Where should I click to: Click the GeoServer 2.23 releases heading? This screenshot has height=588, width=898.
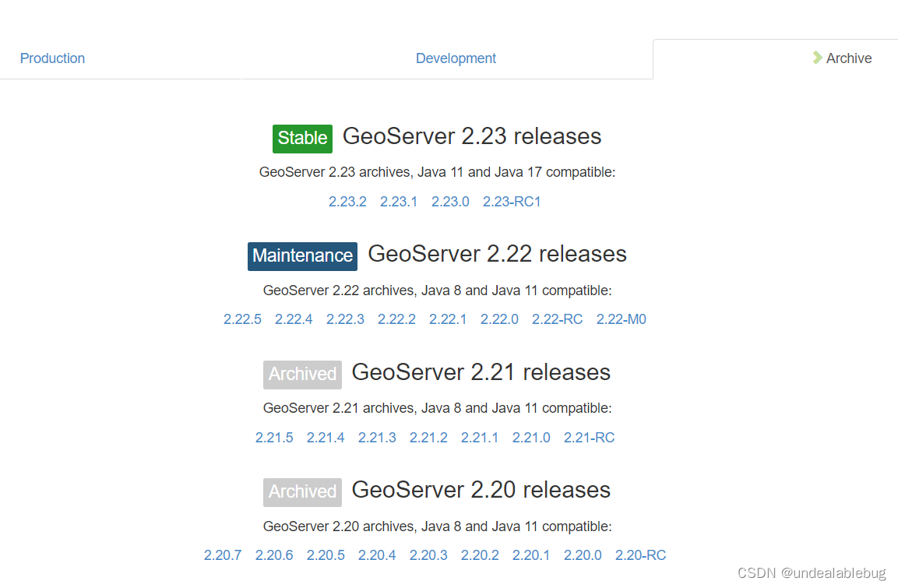pos(472,137)
